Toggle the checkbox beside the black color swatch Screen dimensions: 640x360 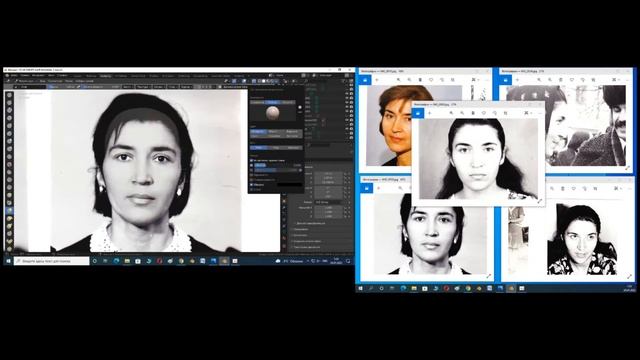(x=251, y=185)
